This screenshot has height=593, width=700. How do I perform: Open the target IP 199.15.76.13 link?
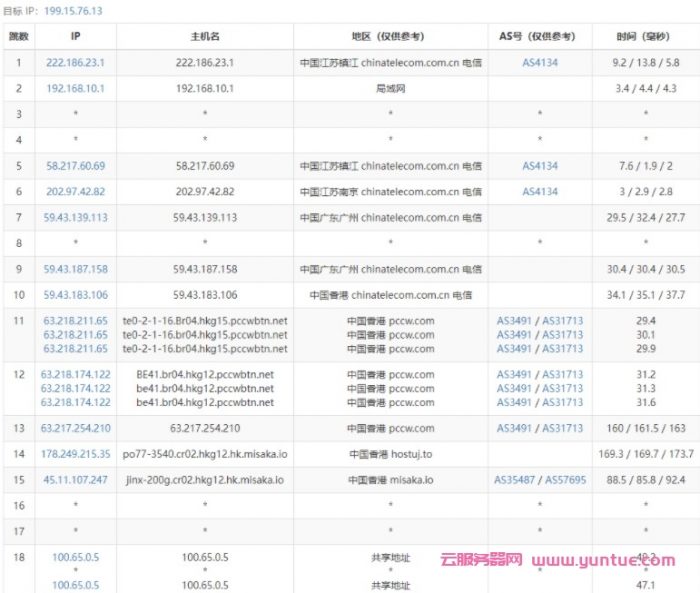(73, 11)
